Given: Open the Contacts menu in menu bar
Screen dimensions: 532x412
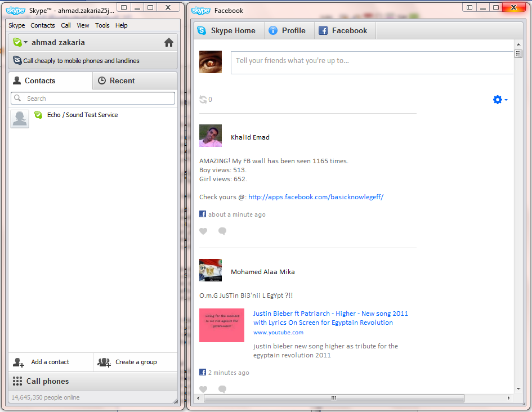Looking at the screenshot, I should (x=43, y=25).
